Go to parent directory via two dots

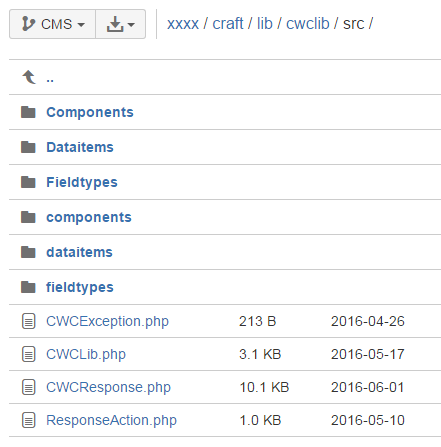click(x=50, y=80)
